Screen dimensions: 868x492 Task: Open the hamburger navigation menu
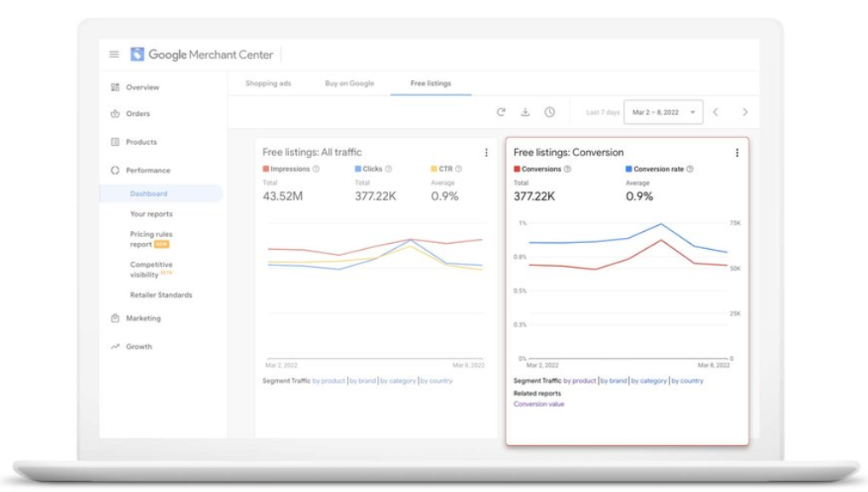coord(113,54)
